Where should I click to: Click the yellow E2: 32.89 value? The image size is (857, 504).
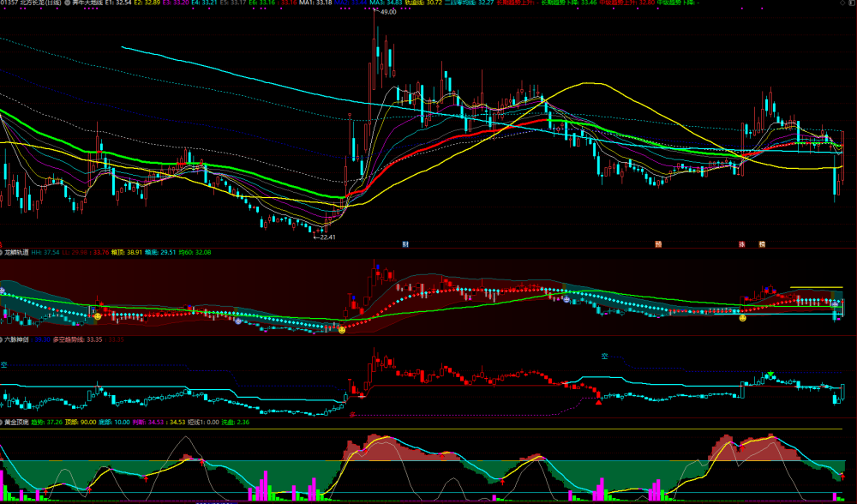point(147,3)
